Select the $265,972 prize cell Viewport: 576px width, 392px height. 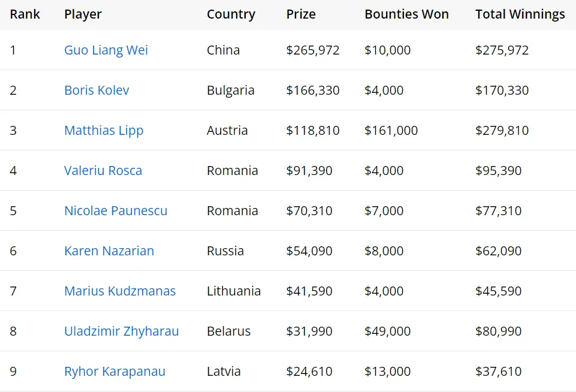(313, 50)
